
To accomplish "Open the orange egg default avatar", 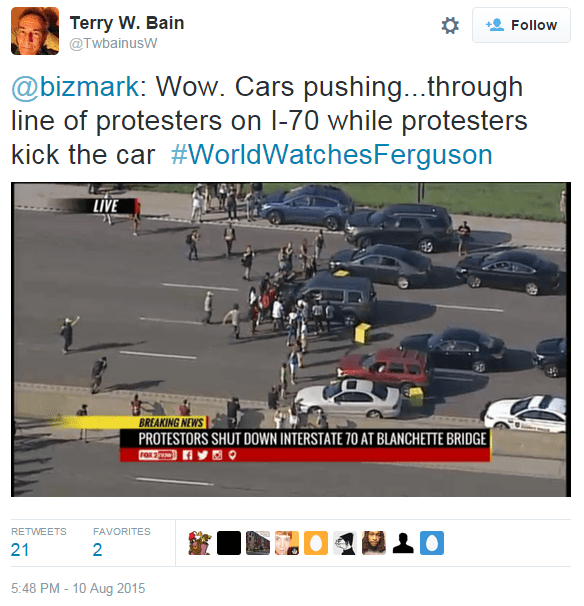I will click(316, 543).
